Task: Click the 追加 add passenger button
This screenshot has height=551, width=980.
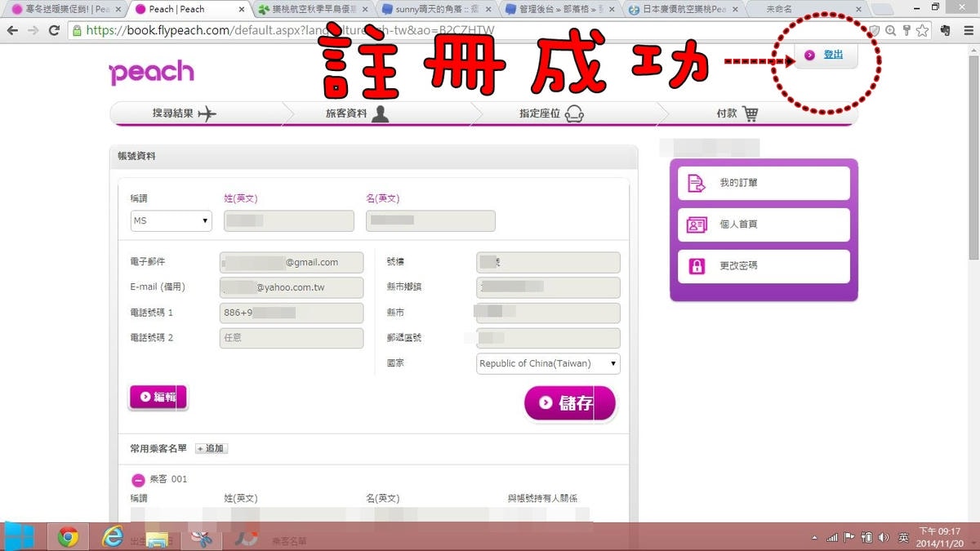Action: 212,449
